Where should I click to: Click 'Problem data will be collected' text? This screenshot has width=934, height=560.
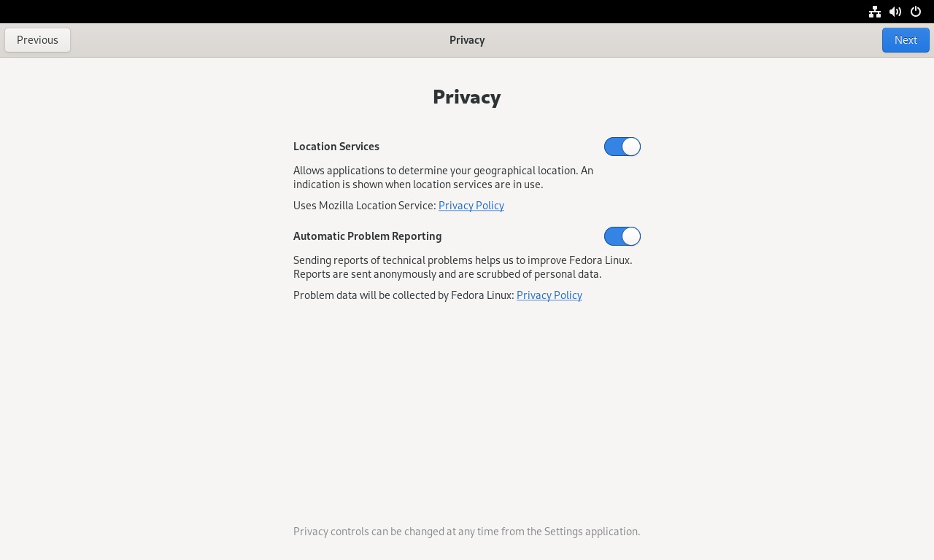click(x=403, y=295)
